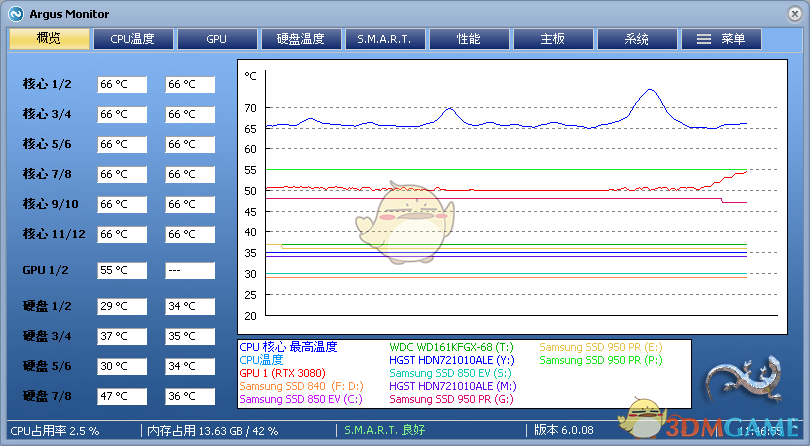810x446 pixels.
Task: Open the 主板 tab
Action: tap(553, 39)
